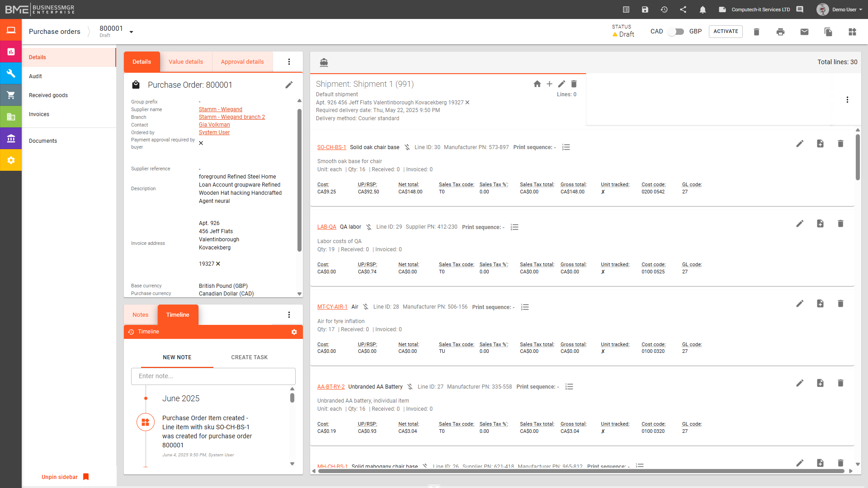Open the notifications bell
Image resolution: width=868 pixels, height=488 pixels.
pos(703,9)
